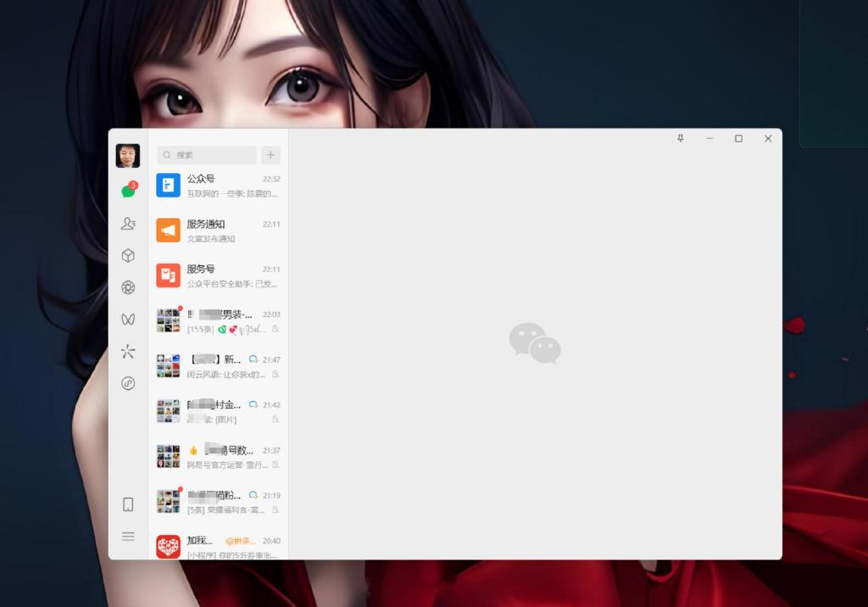Open group avatar of the 21:47 chat
868x607 pixels.
tap(169, 366)
